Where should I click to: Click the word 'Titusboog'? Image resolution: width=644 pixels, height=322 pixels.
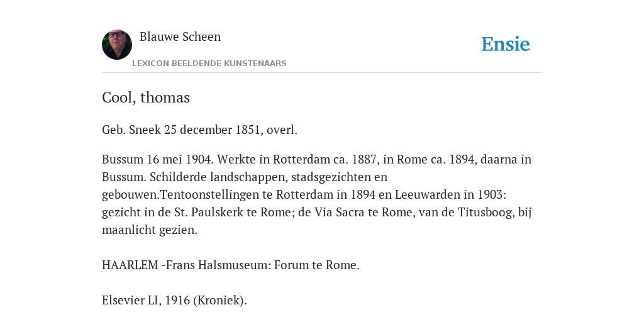(486, 213)
